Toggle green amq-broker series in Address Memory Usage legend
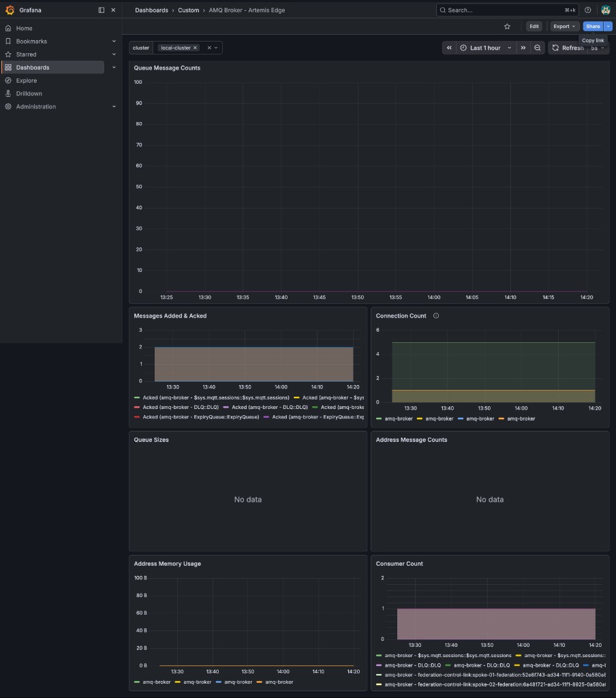 pos(156,682)
